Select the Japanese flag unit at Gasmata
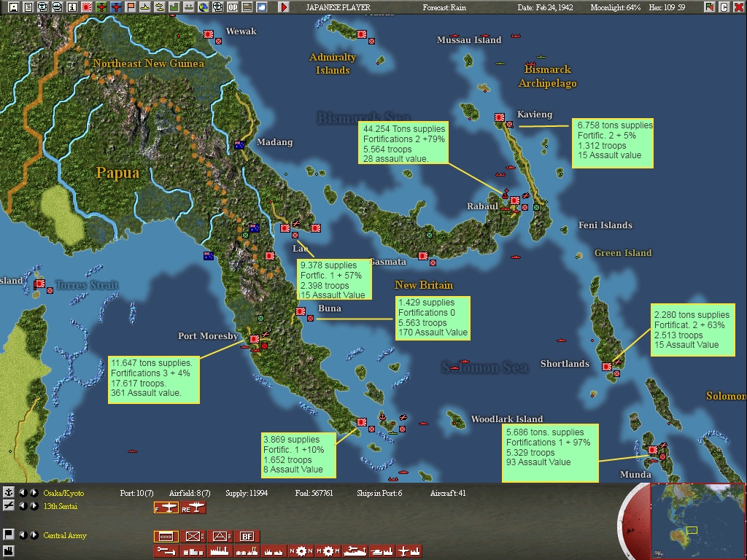 click(422, 256)
